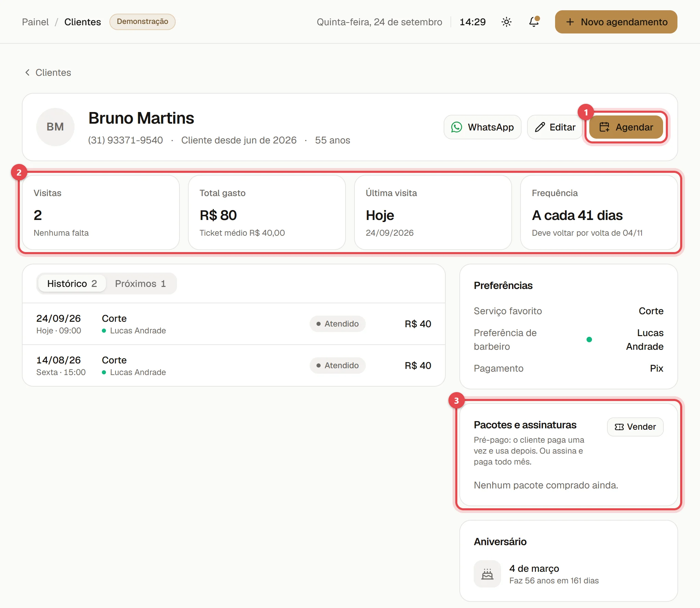This screenshot has height=608, width=700.
Task: Click the Última visita Hoje card
Action: pos(433,212)
